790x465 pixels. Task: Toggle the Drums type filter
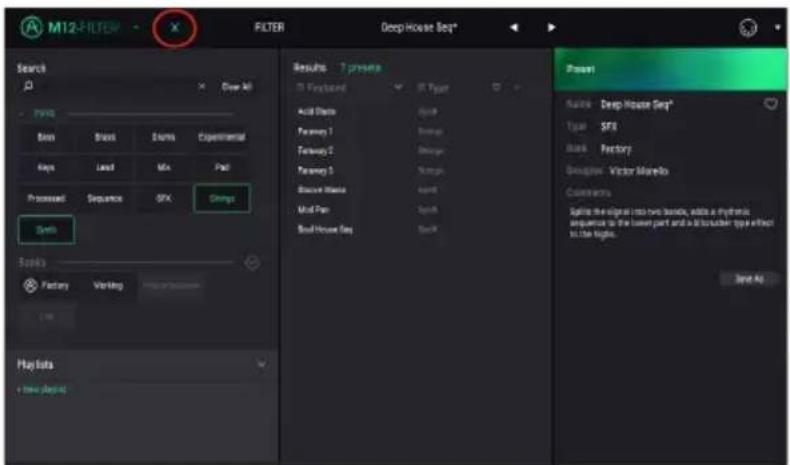163,137
